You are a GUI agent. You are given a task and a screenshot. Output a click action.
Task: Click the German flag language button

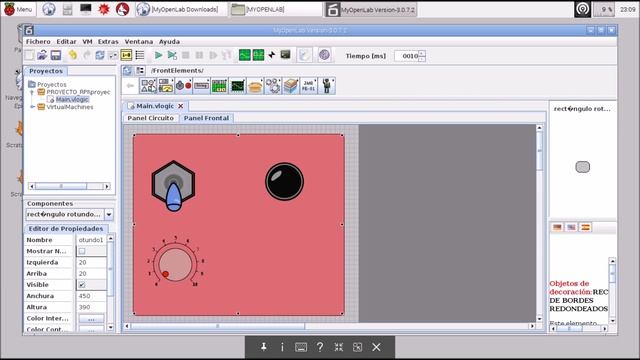coord(557,227)
